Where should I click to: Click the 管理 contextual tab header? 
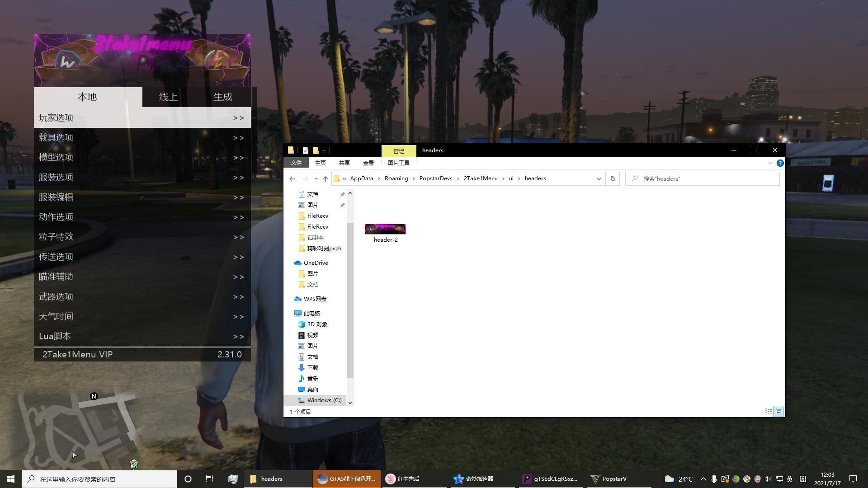399,151
